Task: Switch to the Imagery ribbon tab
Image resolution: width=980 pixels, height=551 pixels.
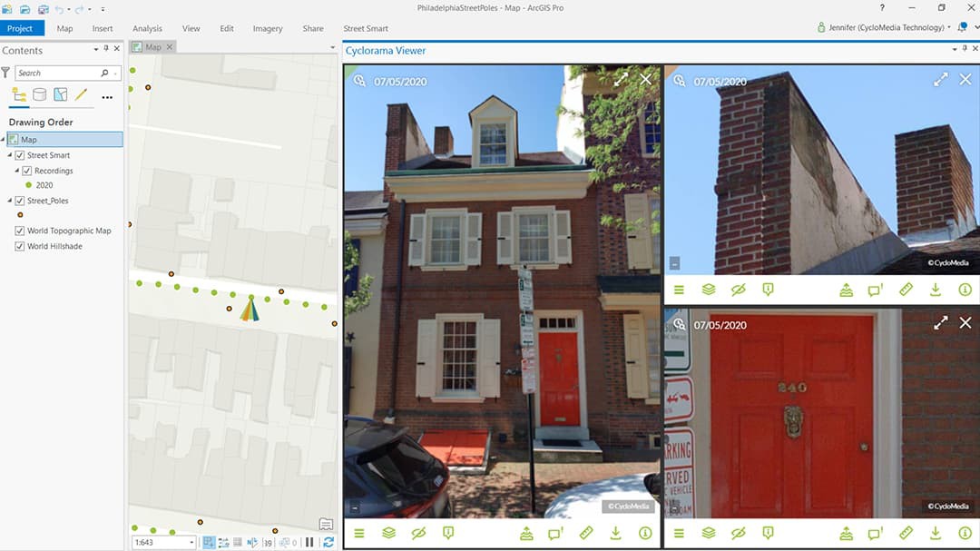Action: click(268, 28)
